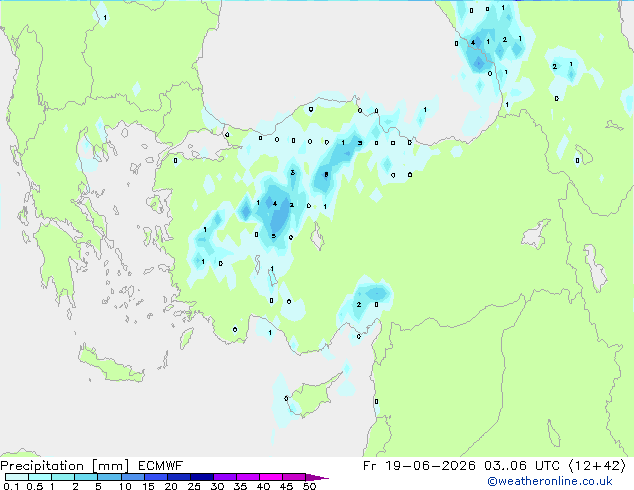Click the island of Crete on the map
Image resolution: width=634 pixels, height=490 pixels.
click(110, 366)
